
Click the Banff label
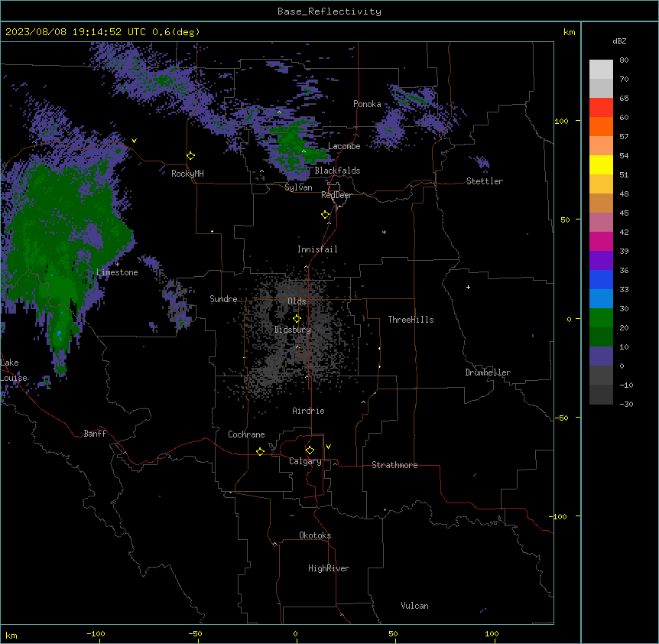pyautogui.click(x=95, y=434)
